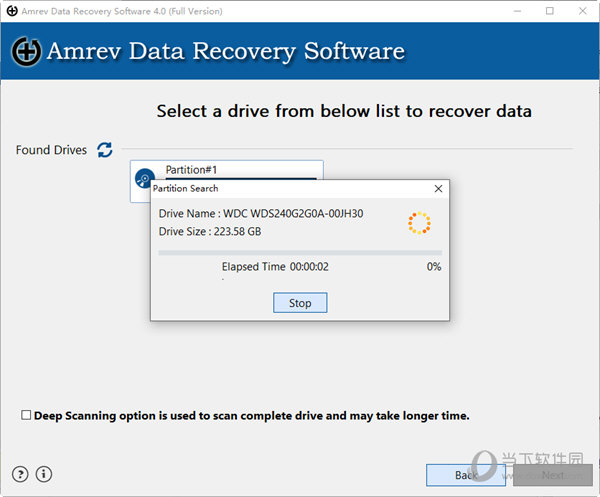Image resolution: width=600 pixels, height=497 pixels.
Task: Refresh the Found Drives list
Action: [104, 150]
